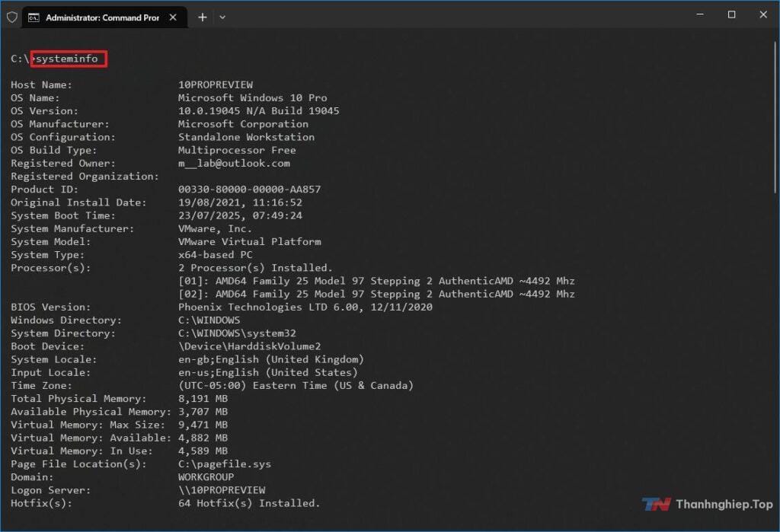Image resolution: width=780 pixels, height=532 pixels.
Task: Click the registered owner email m__lab@outlook.com
Action: point(234,163)
